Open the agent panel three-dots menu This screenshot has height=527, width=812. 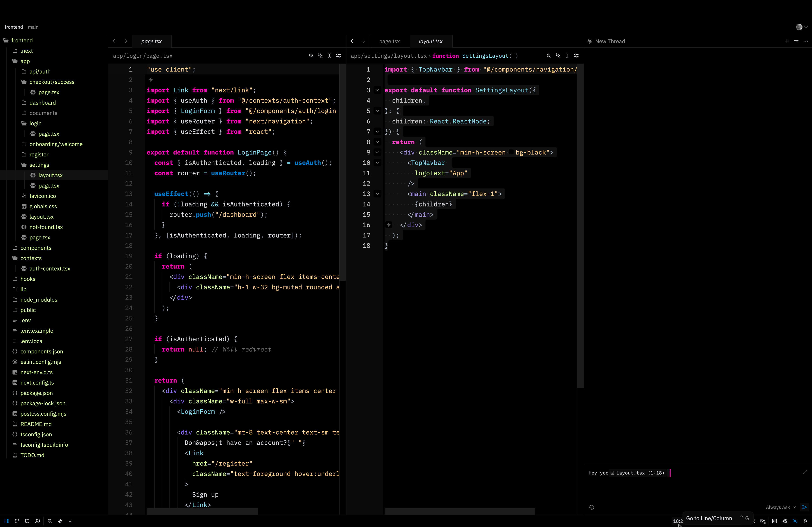pyautogui.click(x=806, y=41)
